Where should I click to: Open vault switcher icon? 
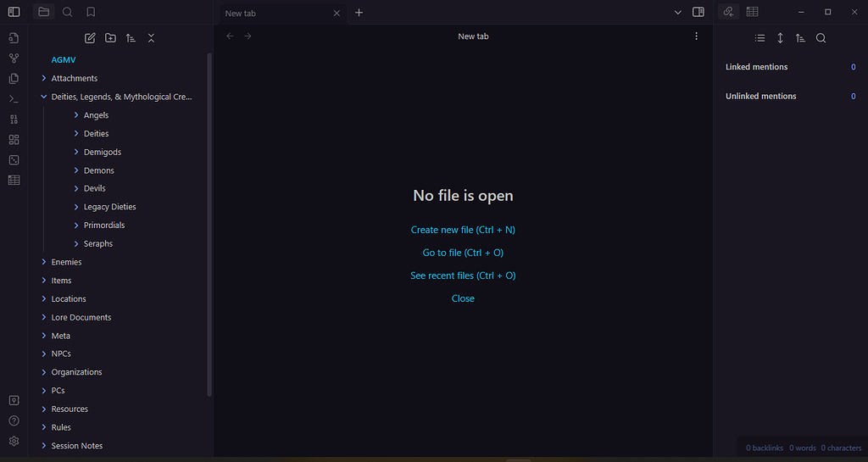point(14,401)
